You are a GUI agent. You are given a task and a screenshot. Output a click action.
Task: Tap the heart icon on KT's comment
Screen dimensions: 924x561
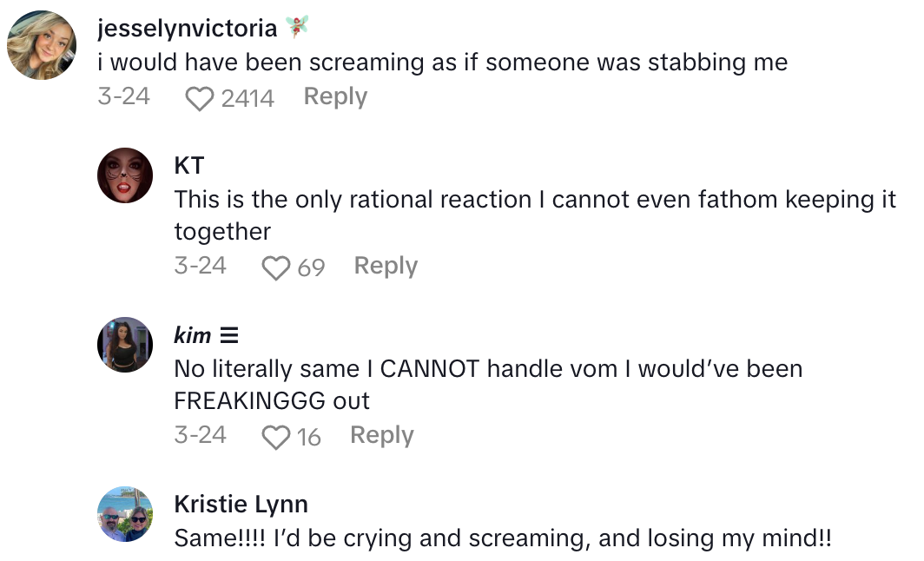point(276,267)
